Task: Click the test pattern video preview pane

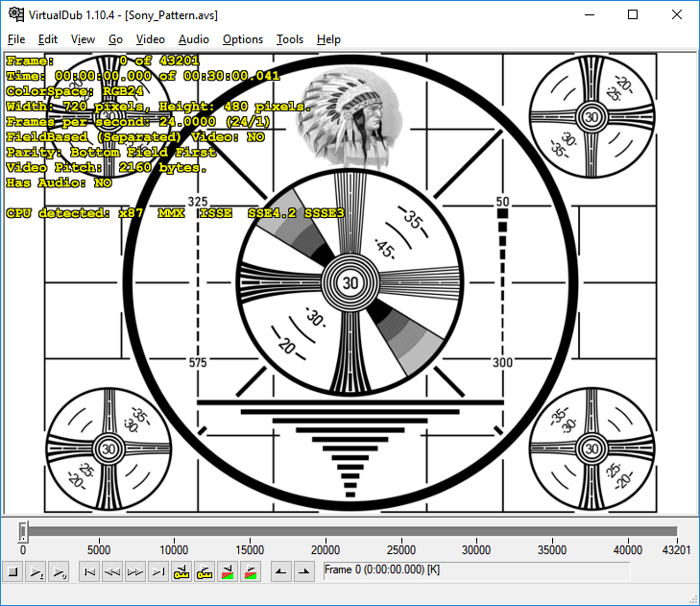Action: [350, 283]
